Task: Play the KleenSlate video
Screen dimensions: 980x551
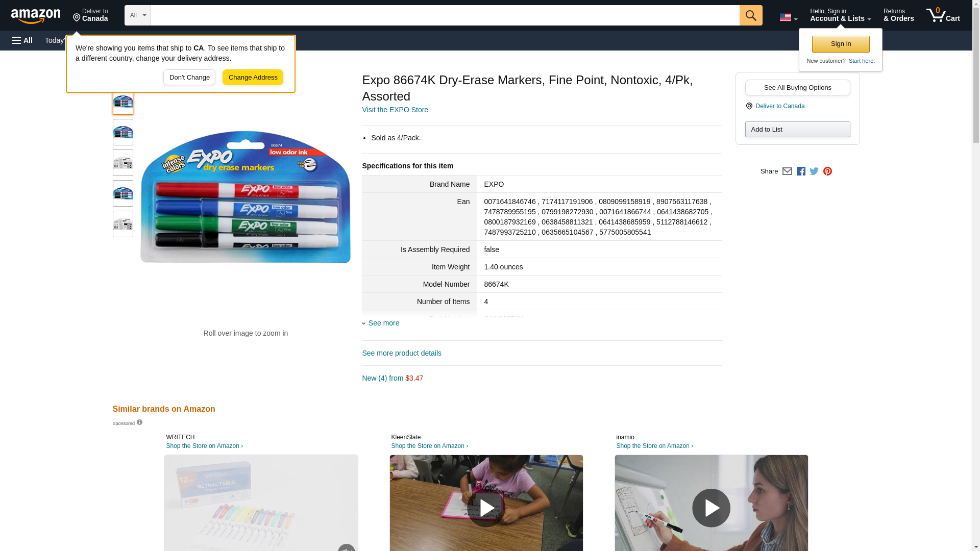Action: (x=486, y=508)
